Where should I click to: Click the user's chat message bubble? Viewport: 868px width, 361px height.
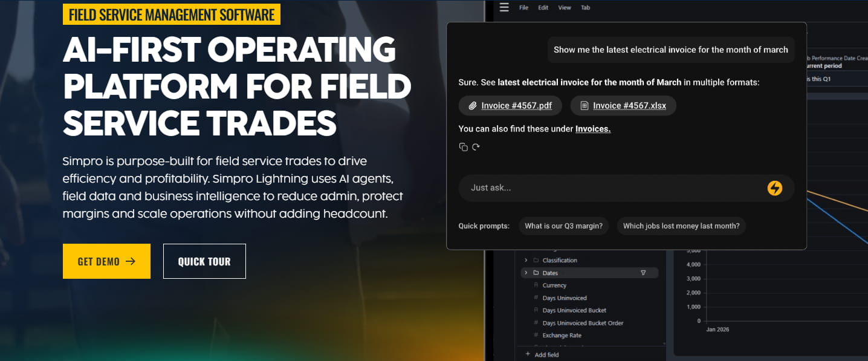click(x=671, y=50)
